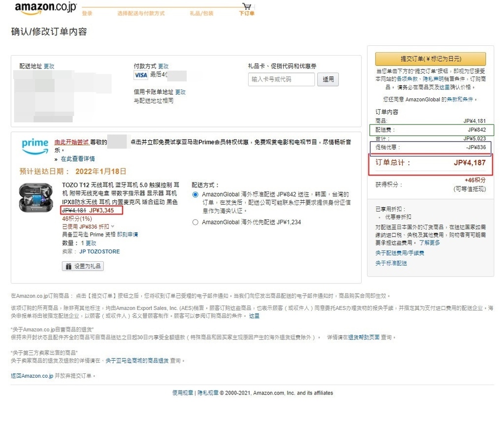Click the Prime logo
The height and width of the screenshot is (424, 504).
pyautogui.click(x=35, y=146)
